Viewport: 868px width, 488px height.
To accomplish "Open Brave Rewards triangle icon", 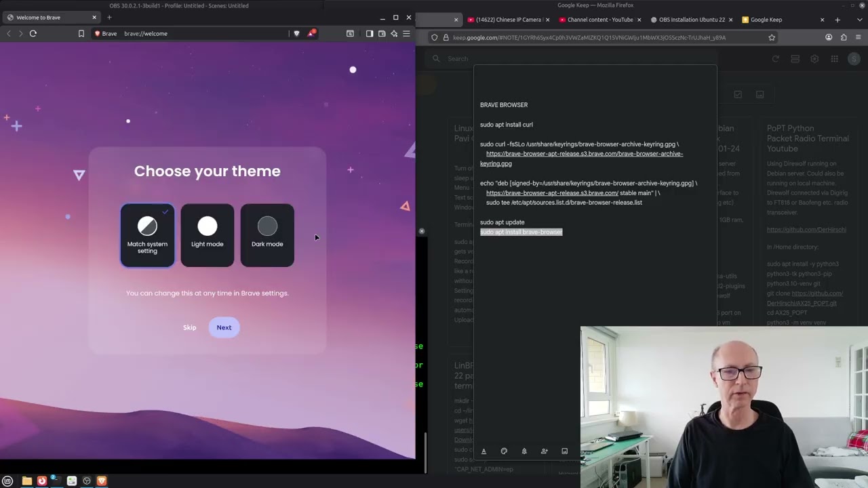I will 311,33.
